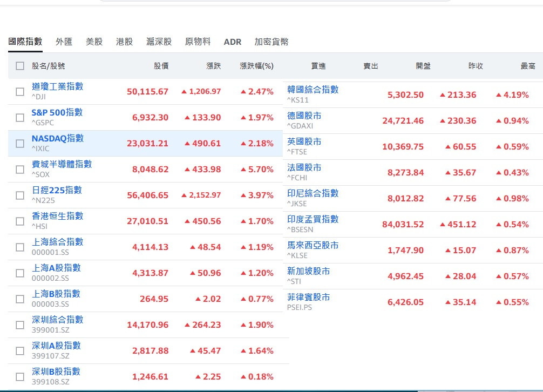Open the 美股 tab
Screen dimensions: 543x392
94,42
